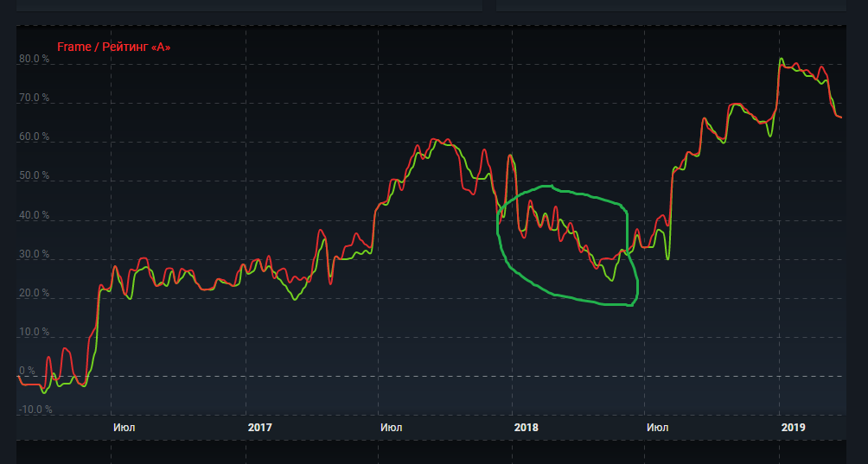Click the 2019 label on the time axis

tap(793, 427)
